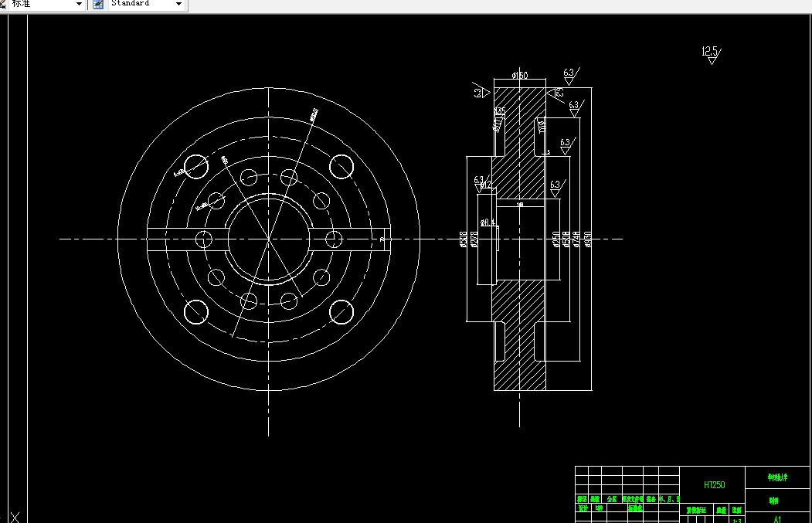This screenshot has height=523, width=812.
Task: Select the HT250 material text in title block
Action: click(714, 485)
